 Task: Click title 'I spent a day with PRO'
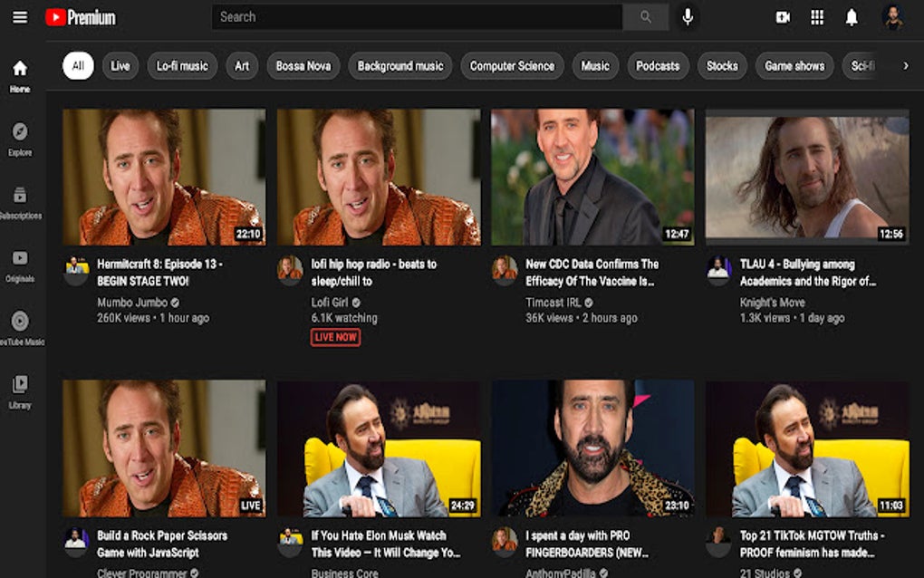coord(587,544)
